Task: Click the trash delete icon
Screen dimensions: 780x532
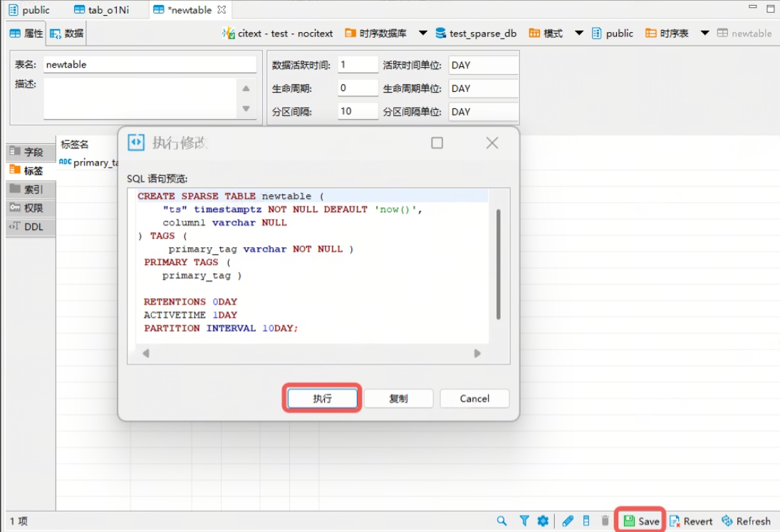Action: click(x=605, y=521)
